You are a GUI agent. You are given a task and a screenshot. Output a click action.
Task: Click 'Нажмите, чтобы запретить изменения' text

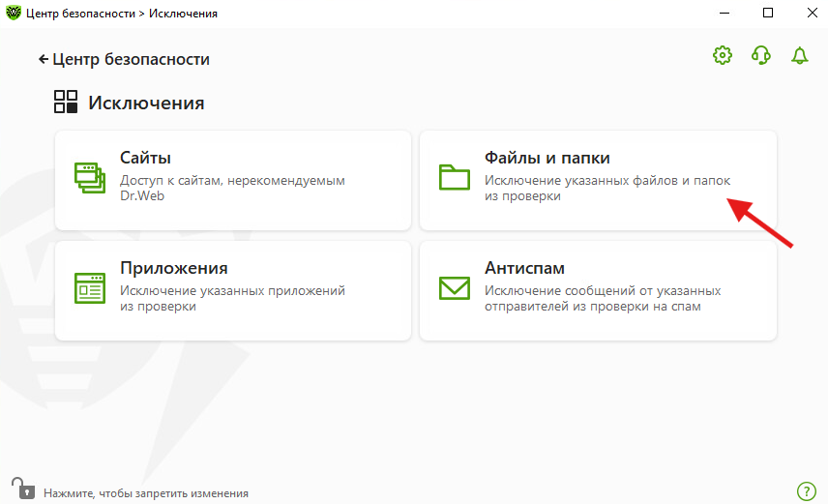(146, 493)
